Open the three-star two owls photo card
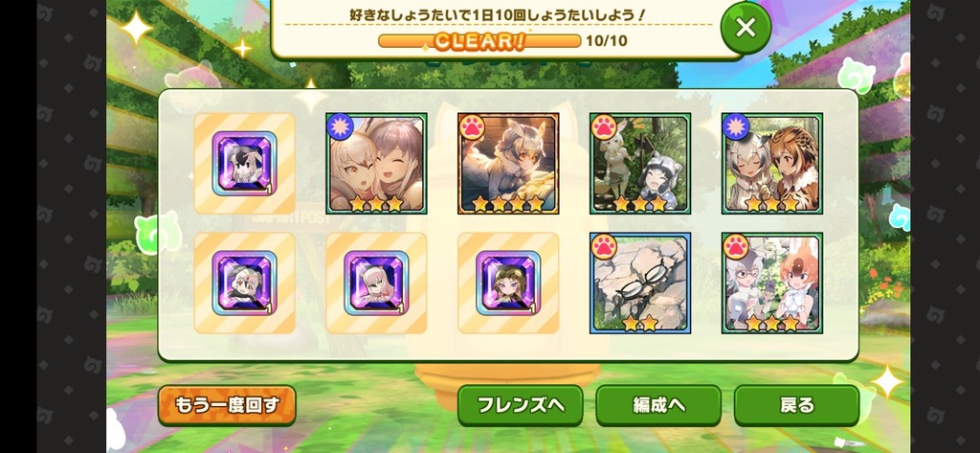This screenshot has width=980, height=453. [x=772, y=164]
